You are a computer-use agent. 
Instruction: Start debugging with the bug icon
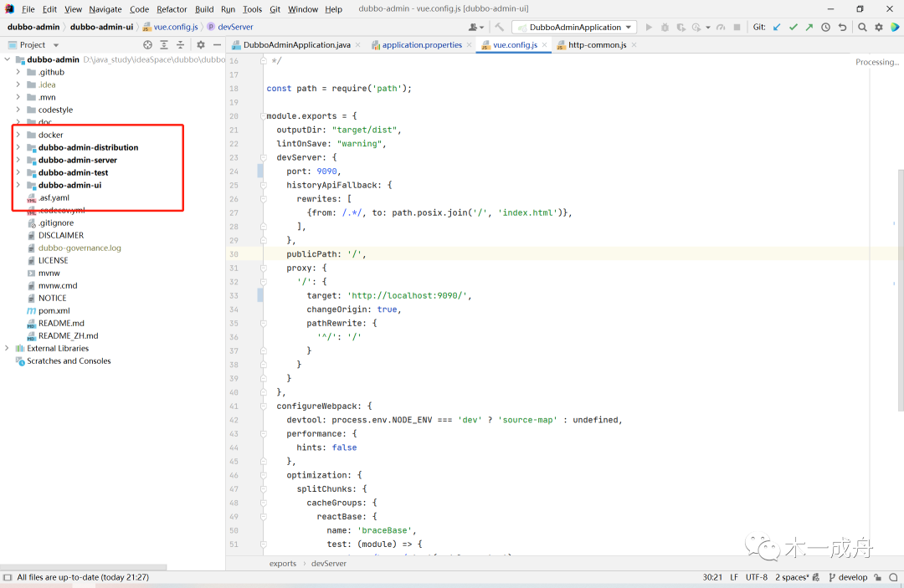point(665,27)
